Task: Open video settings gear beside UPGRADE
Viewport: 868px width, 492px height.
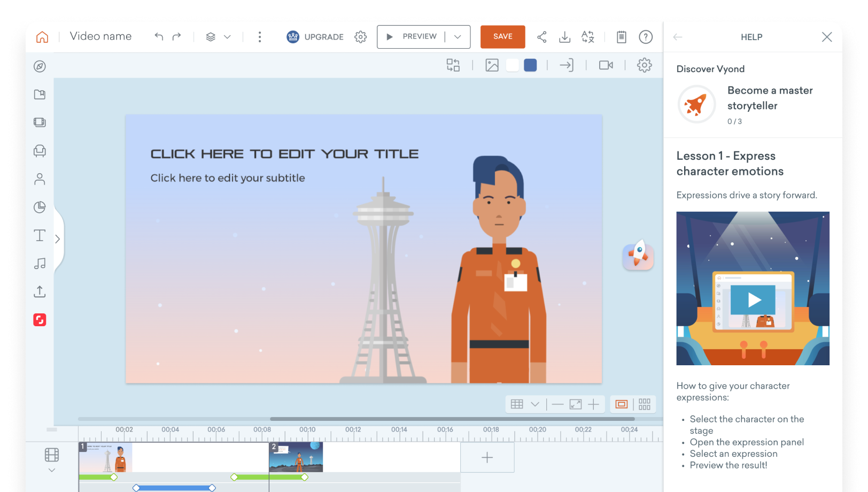Action: click(x=361, y=37)
